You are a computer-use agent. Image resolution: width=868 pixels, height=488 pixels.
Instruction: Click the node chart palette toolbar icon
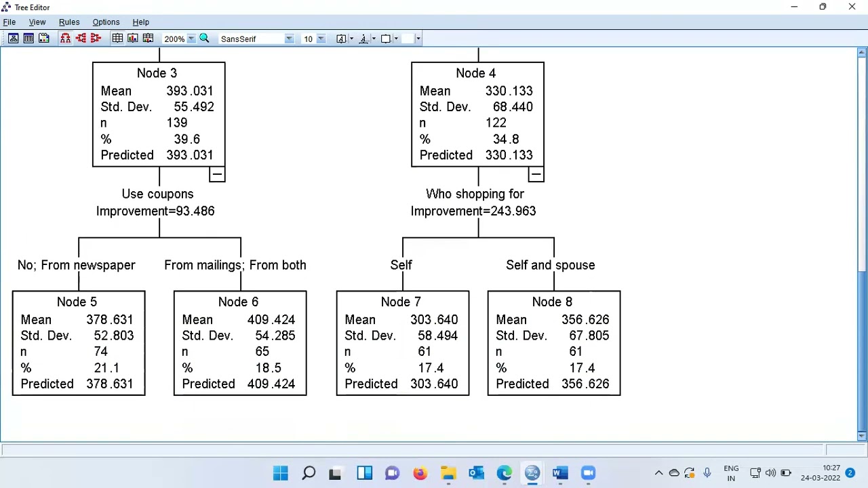tap(43, 39)
